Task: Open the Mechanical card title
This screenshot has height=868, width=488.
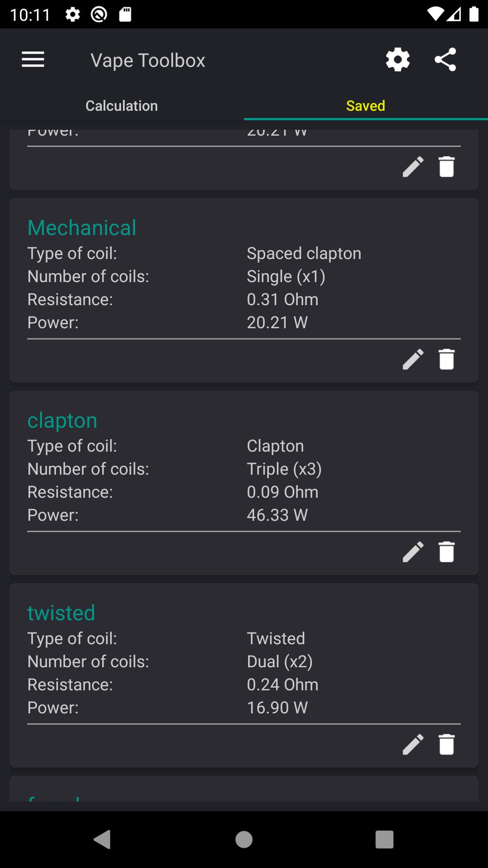Action: [x=82, y=227]
